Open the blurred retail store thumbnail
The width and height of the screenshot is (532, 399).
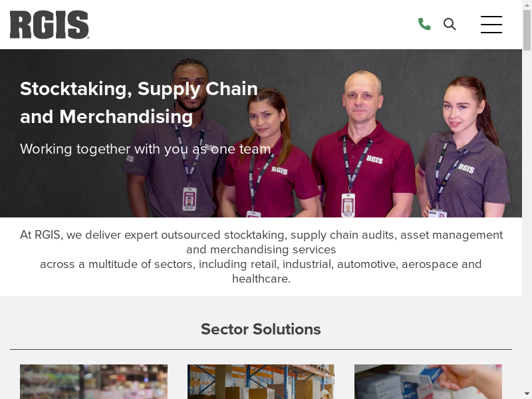tap(94, 382)
